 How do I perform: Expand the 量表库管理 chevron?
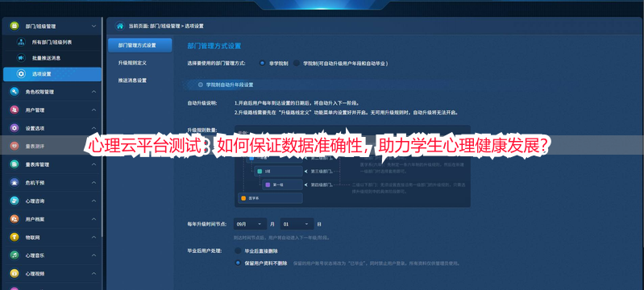pos(93,164)
